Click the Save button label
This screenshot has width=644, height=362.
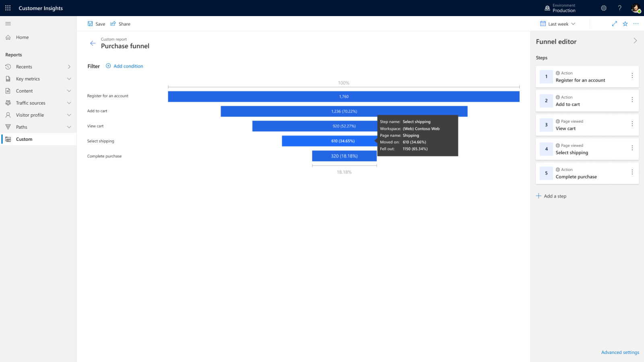click(100, 24)
